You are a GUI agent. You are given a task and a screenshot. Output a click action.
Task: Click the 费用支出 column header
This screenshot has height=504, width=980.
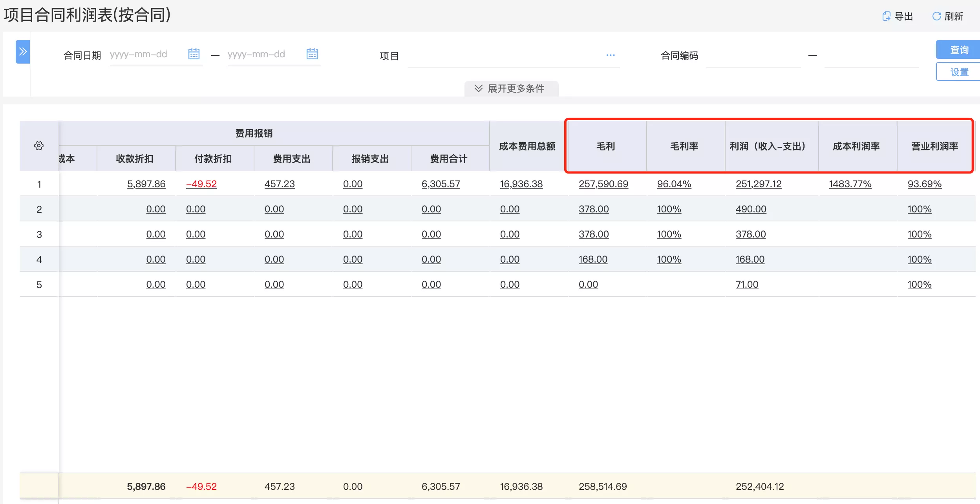coord(293,159)
